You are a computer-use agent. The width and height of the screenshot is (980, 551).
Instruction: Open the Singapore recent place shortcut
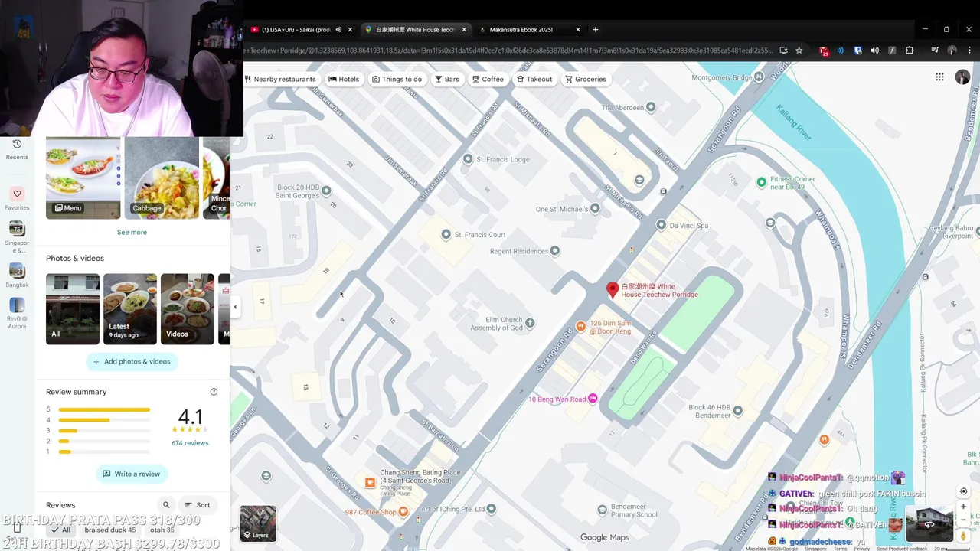(17, 236)
